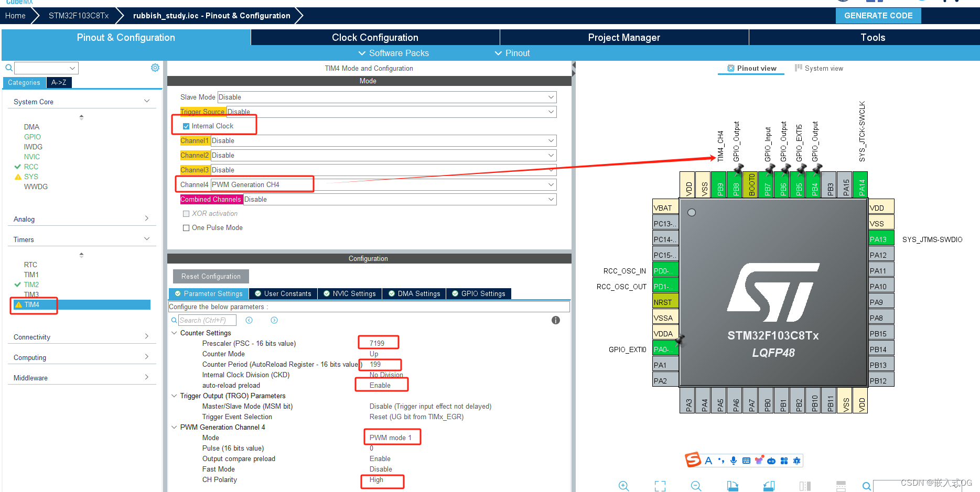Open the Sogou toolbox grid icon
Image resolution: width=980 pixels, height=492 pixels.
pos(784,461)
